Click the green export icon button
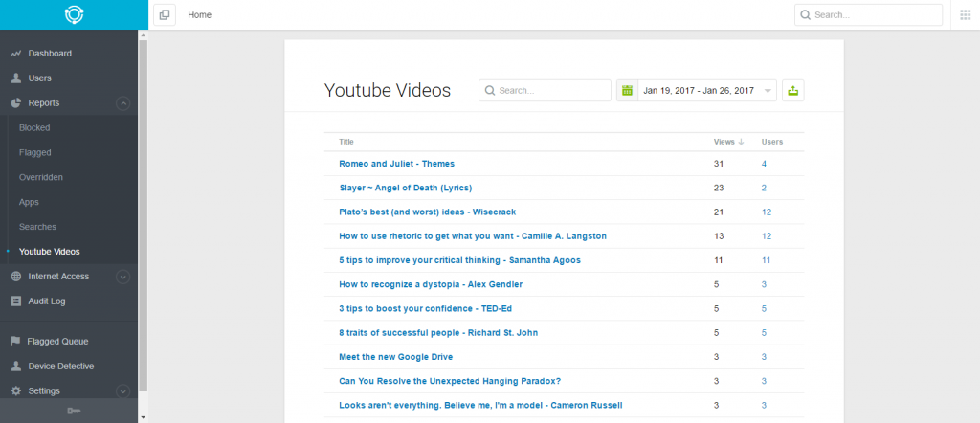The image size is (980, 423). (x=793, y=91)
